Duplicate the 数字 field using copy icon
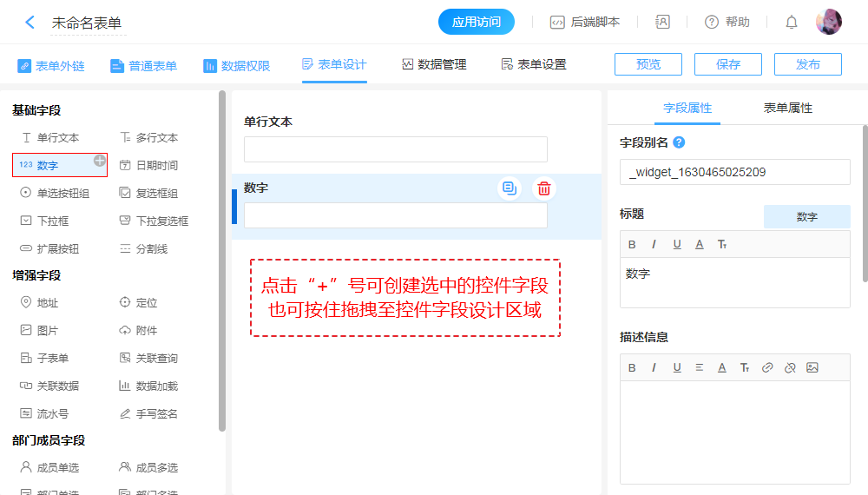Viewport: 868px width, 495px height. click(x=510, y=188)
